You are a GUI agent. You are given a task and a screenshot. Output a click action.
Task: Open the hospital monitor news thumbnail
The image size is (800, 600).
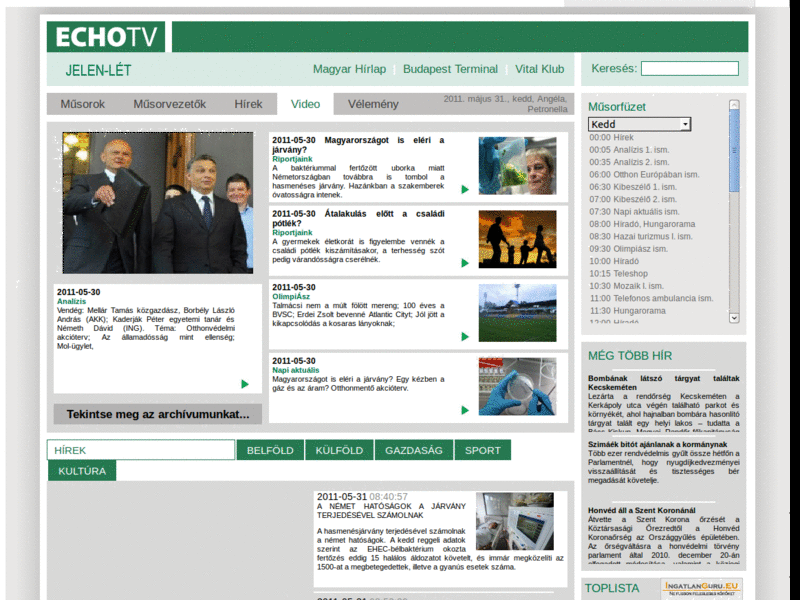click(x=515, y=521)
